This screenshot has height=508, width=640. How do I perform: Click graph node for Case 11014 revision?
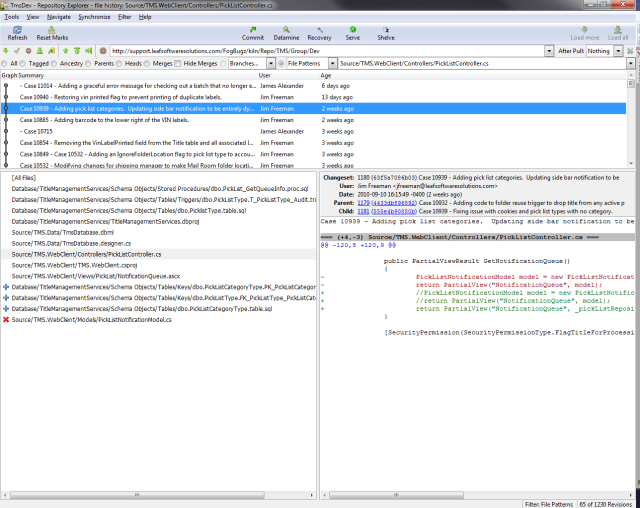(x=6, y=86)
